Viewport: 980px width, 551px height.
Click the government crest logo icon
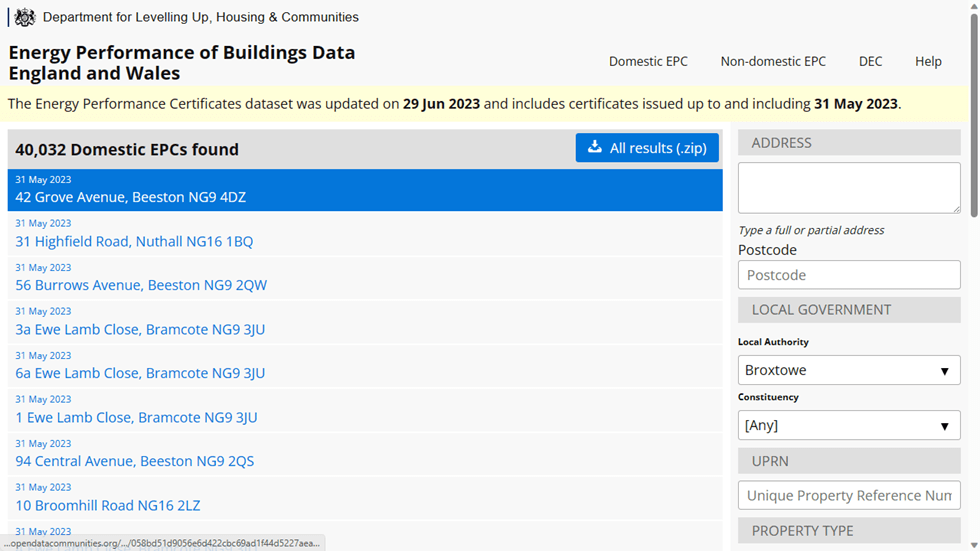pyautogui.click(x=25, y=17)
